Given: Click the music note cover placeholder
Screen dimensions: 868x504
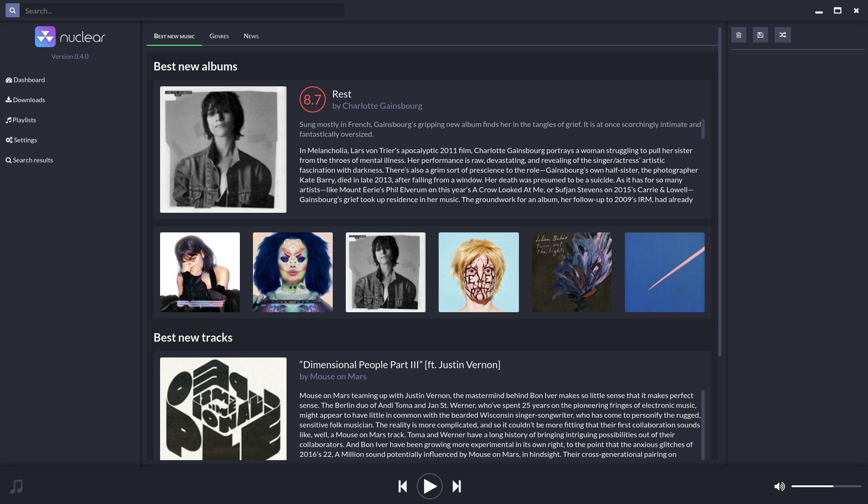Looking at the screenshot, I should click(x=16, y=486).
